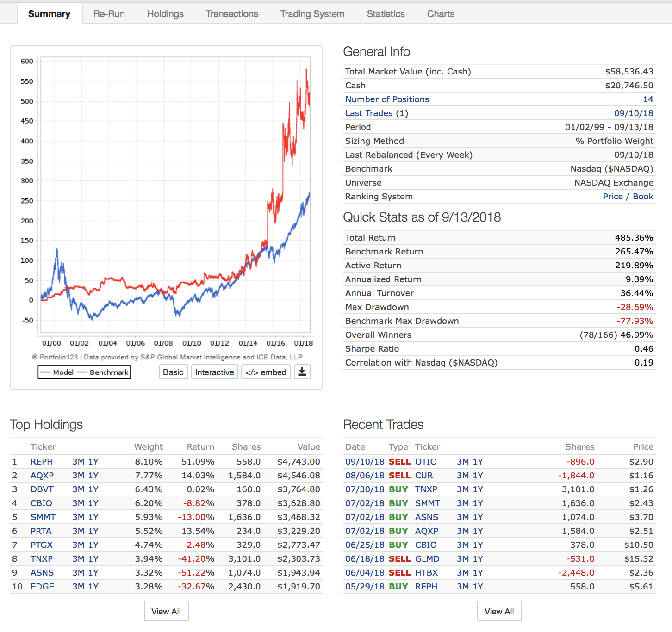This screenshot has width=672, height=632.
Task: Click the OTIC ticker in Recent Trades
Action: pyautogui.click(x=425, y=462)
